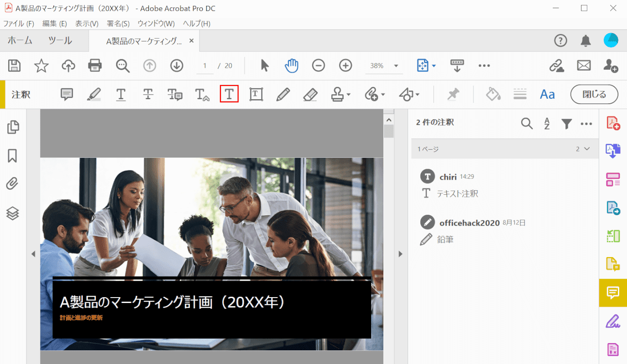Send file by email envelope icon

pyautogui.click(x=584, y=66)
